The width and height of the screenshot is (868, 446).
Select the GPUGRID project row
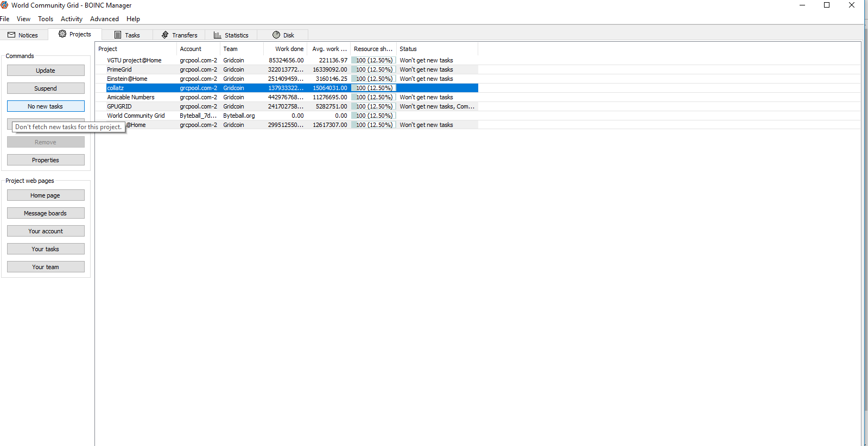pyautogui.click(x=287, y=106)
